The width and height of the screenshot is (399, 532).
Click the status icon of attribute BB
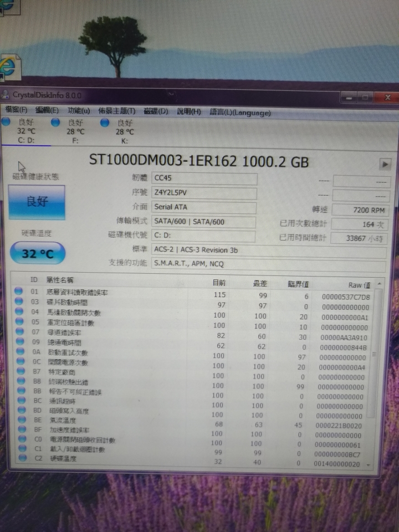tap(22, 391)
